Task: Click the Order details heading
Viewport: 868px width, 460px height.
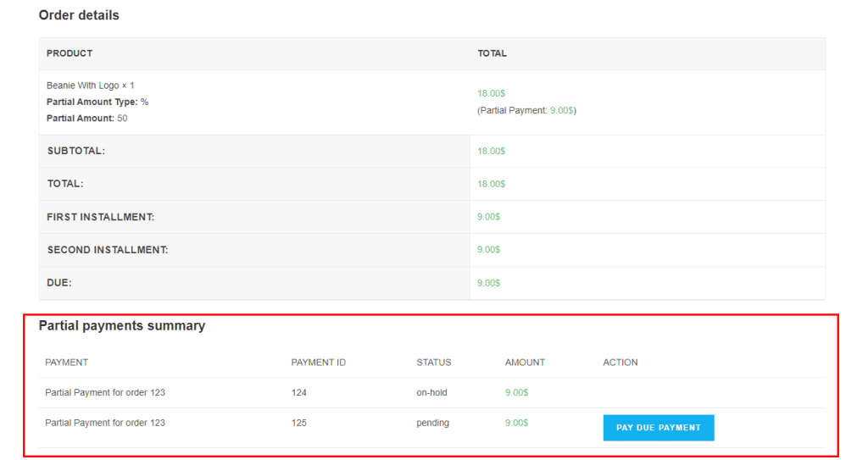Action: click(79, 15)
